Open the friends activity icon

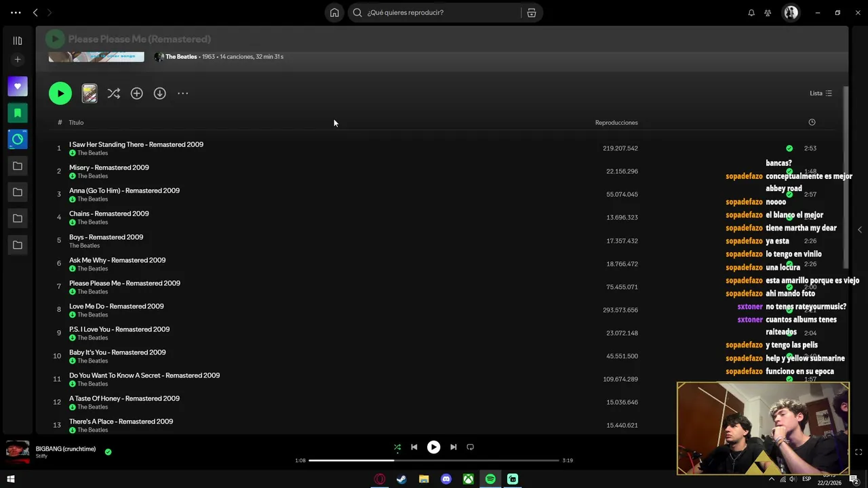click(x=768, y=12)
